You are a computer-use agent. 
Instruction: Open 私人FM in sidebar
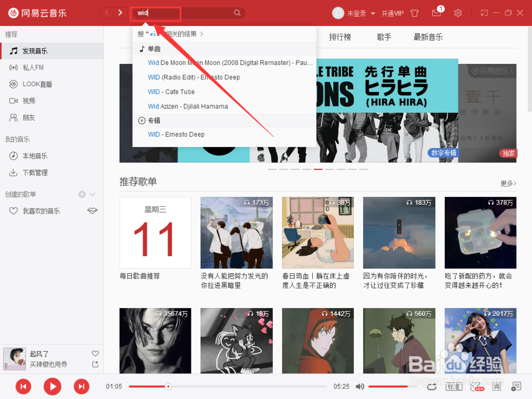52,68
